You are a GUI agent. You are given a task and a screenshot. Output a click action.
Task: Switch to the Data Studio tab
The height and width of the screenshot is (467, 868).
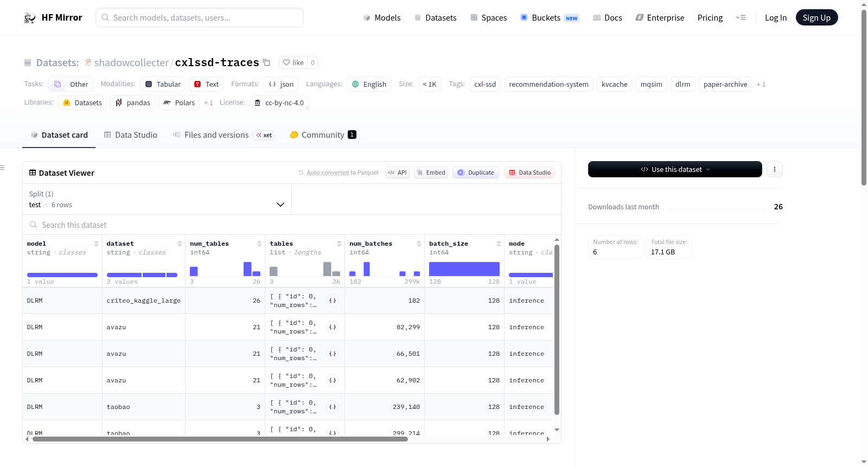click(x=131, y=135)
